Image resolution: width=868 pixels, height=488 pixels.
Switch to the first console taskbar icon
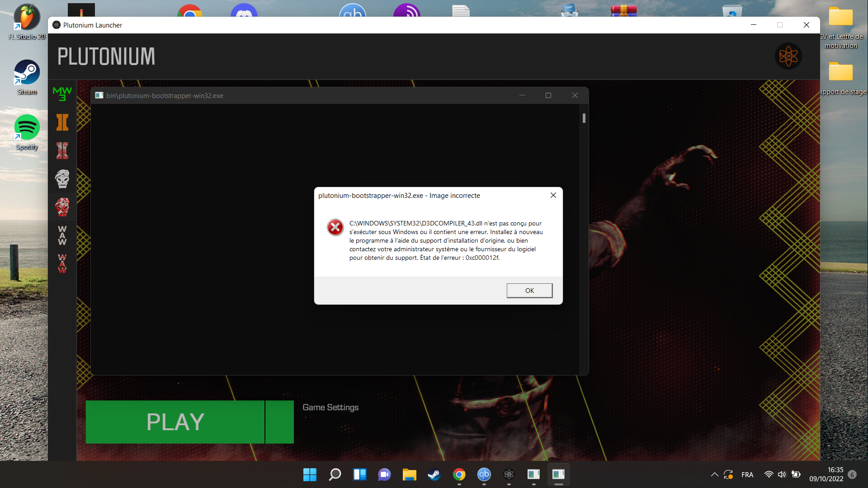pyautogui.click(x=533, y=474)
